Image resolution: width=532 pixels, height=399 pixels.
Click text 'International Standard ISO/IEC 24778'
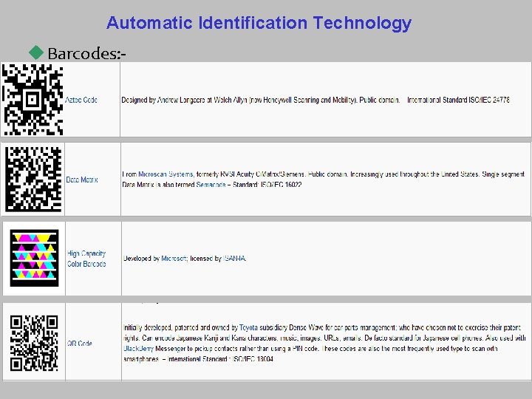458,100
